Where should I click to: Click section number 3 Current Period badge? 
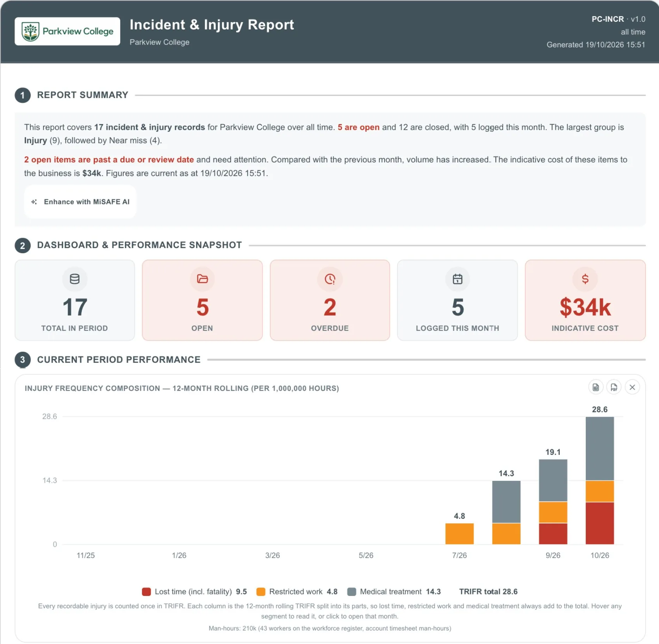(22, 360)
